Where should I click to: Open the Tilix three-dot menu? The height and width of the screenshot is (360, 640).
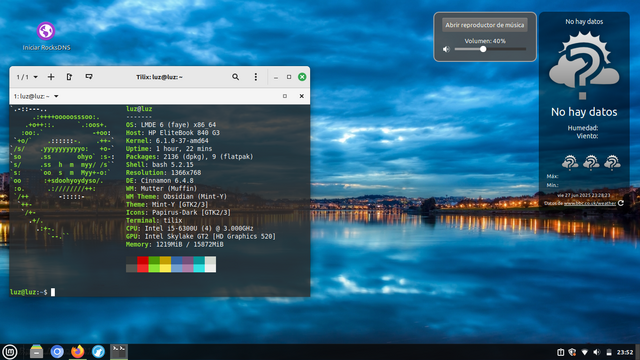coord(256,77)
